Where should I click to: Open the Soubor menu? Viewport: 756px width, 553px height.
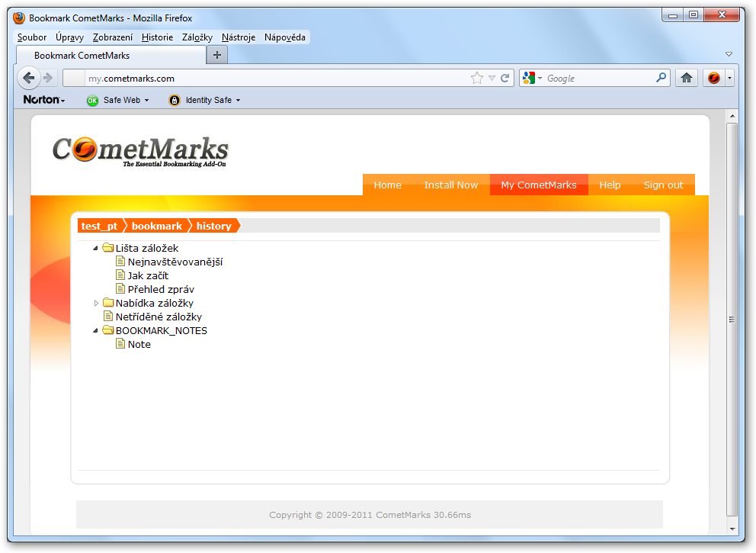(32, 37)
